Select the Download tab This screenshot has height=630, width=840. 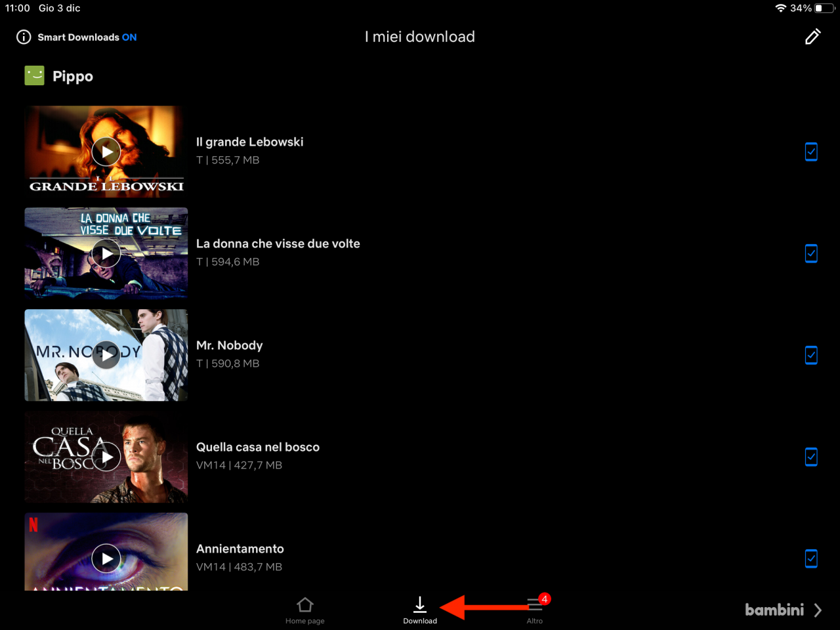click(x=420, y=610)
